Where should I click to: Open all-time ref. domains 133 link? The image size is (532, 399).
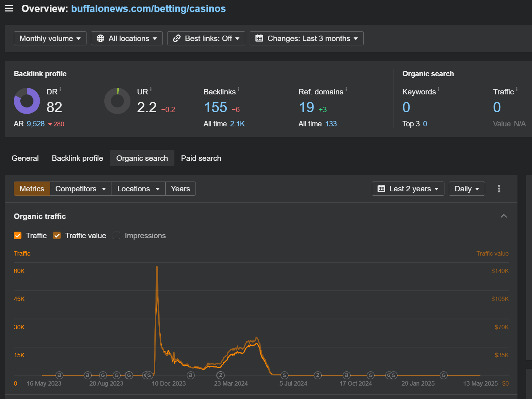tap(331, 124)
